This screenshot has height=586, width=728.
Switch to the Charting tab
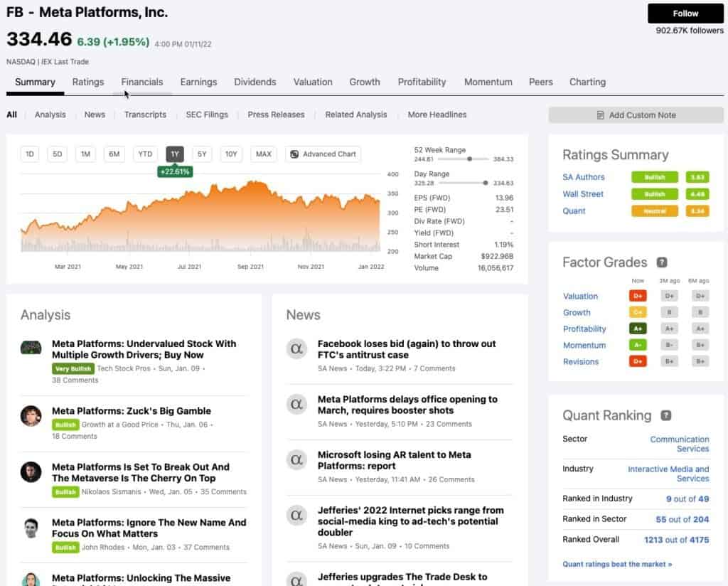tap(587, 82)
